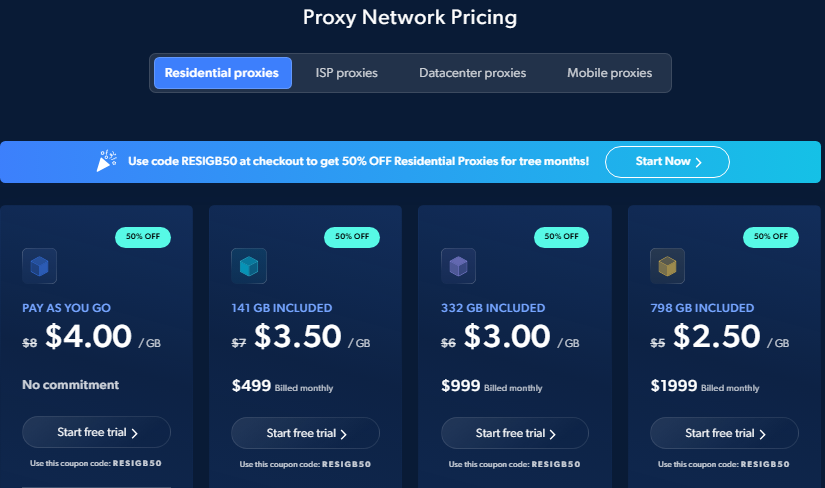
Task: Start free trial for the 141 GB plan
Action: point(305,433)
